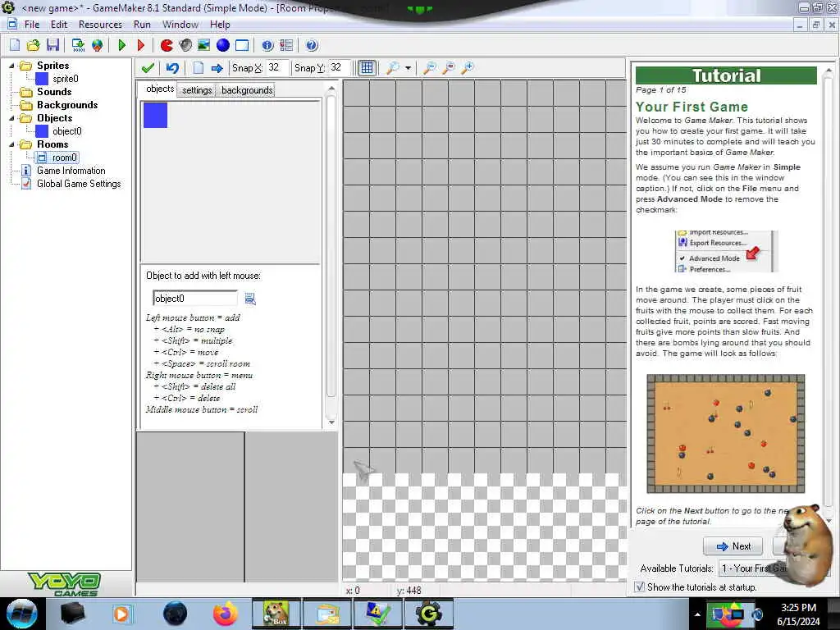
Task: Open media player taskbar icon
Action: [122, 614]
